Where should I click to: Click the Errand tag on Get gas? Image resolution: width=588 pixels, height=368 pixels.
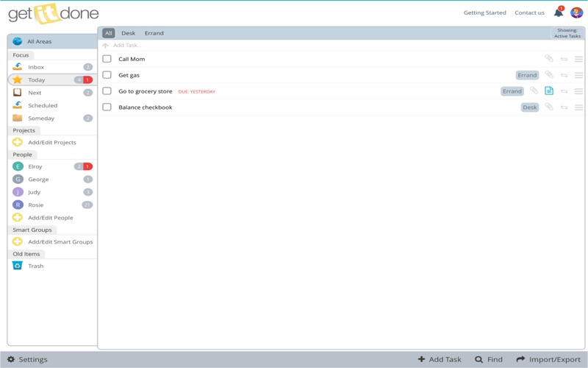[527, 75]
